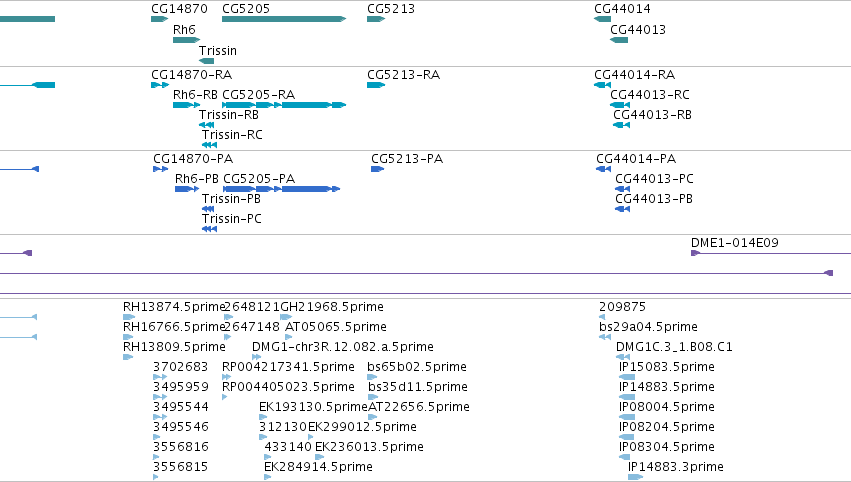Select the 433140 EST label
This screenshot has width=851, height=482.
click(288, 447)
